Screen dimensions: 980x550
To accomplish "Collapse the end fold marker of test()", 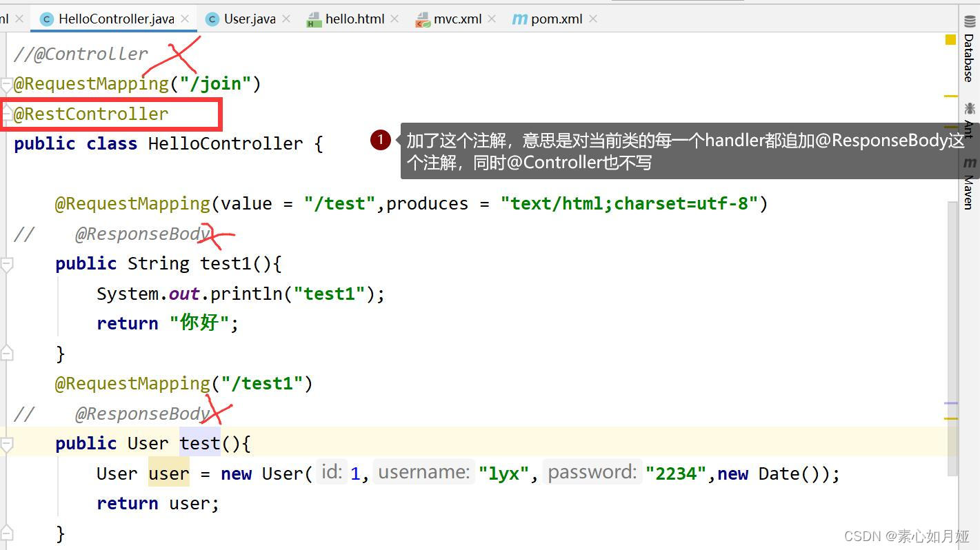I will tap(7, 533).
